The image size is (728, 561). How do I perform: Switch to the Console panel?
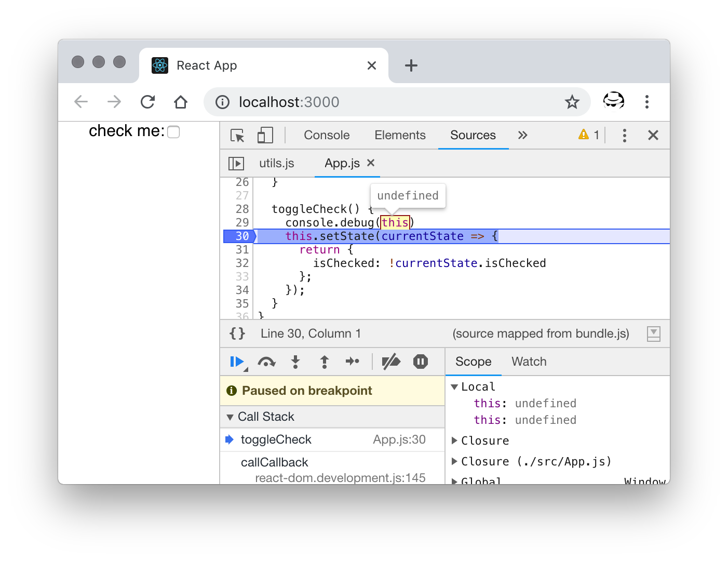327,135
